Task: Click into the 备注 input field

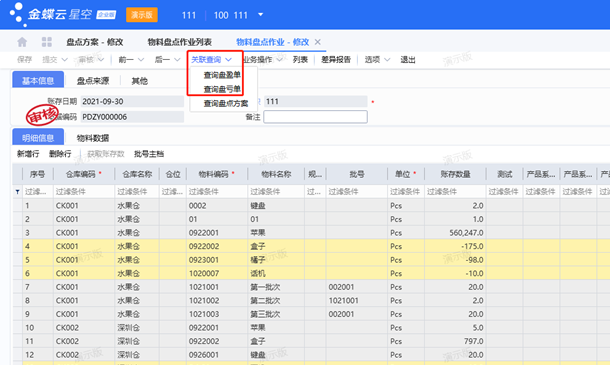Action: tap(316, 117)
